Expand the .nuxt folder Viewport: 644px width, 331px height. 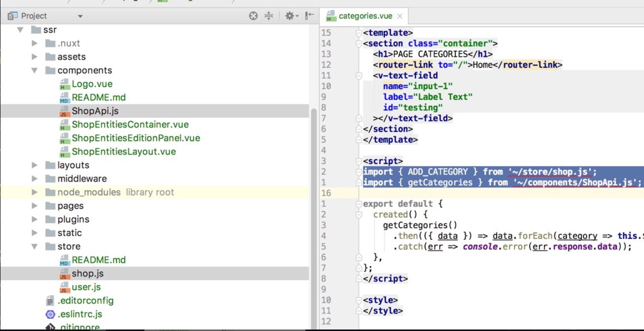pos(35,43)
